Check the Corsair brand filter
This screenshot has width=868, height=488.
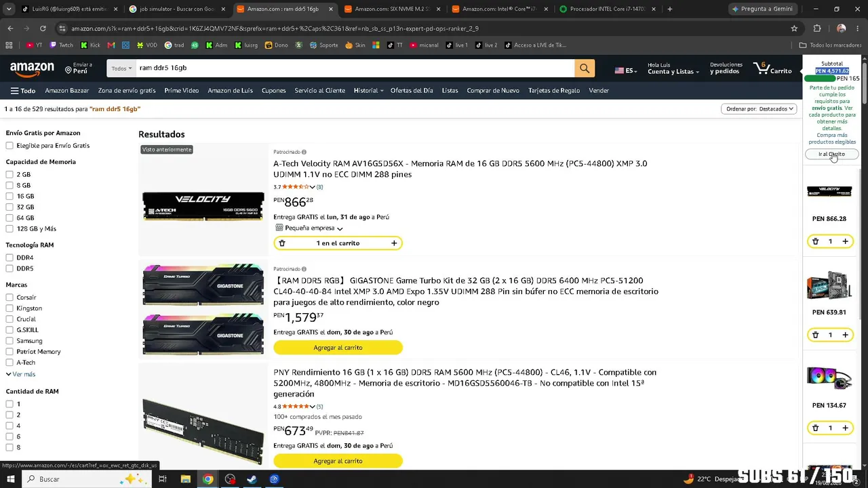pyautogui.click(x=9, y=298)
